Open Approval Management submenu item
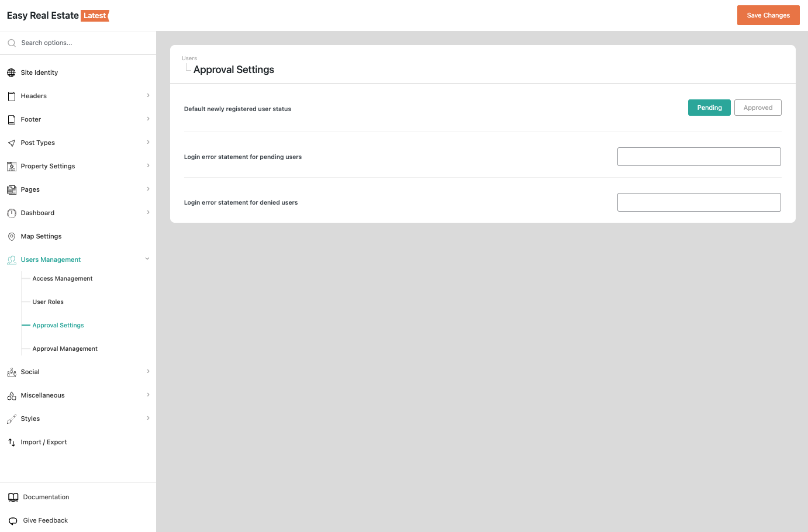This screenshot has height=532, width=808. point(65,348)
